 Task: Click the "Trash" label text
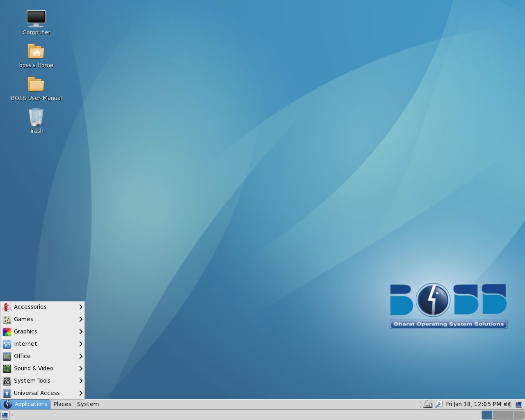tap(36, 131)
